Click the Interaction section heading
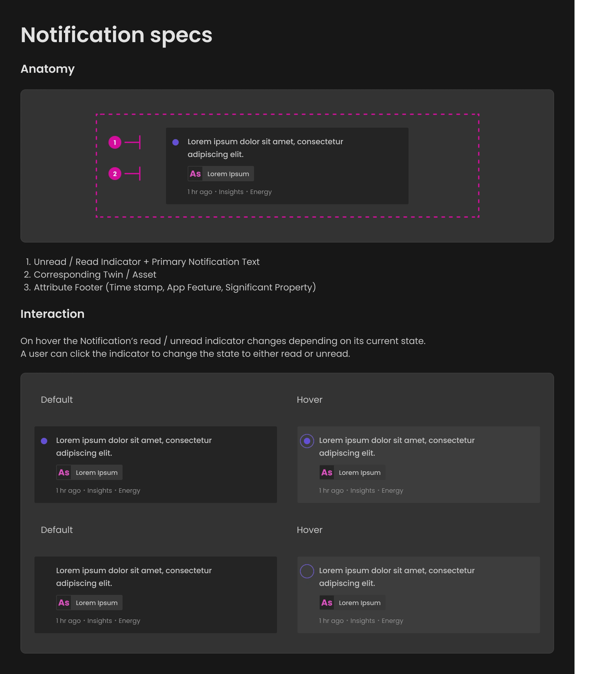 (x=53, y=314)
